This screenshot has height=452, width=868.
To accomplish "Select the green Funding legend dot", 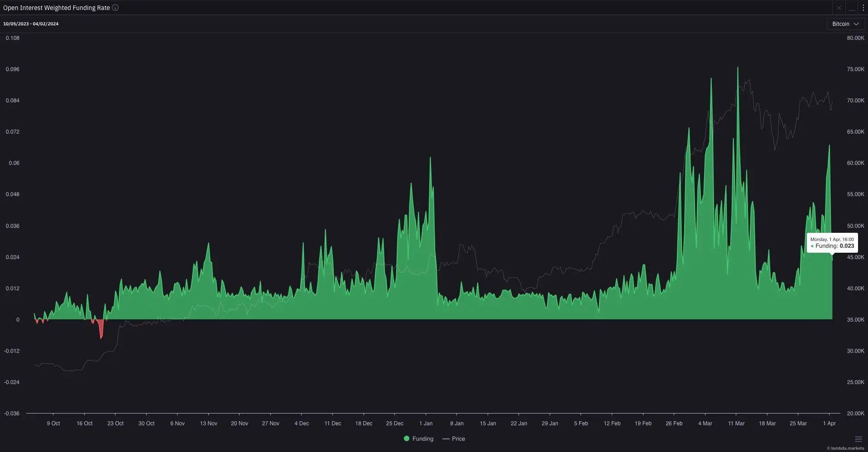I will click(406, 439).
